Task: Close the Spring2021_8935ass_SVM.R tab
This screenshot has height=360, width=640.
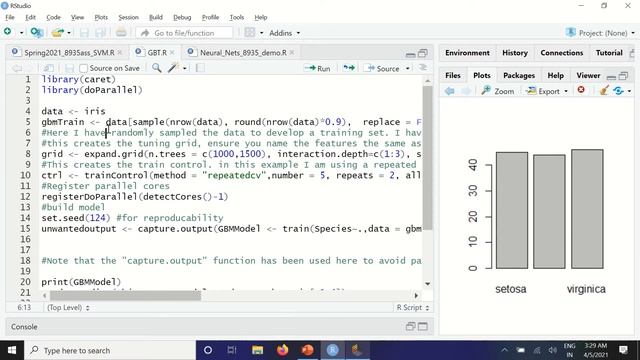Action: pos(120,53)
